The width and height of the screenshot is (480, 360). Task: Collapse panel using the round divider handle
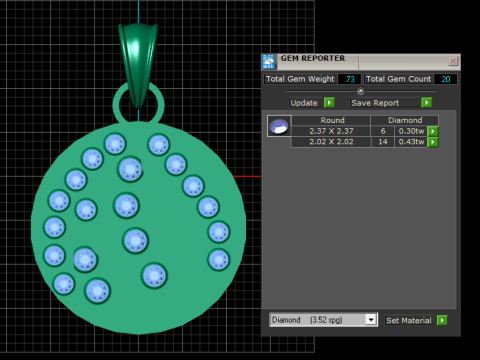pyautogui.click(x=361, y=91)
